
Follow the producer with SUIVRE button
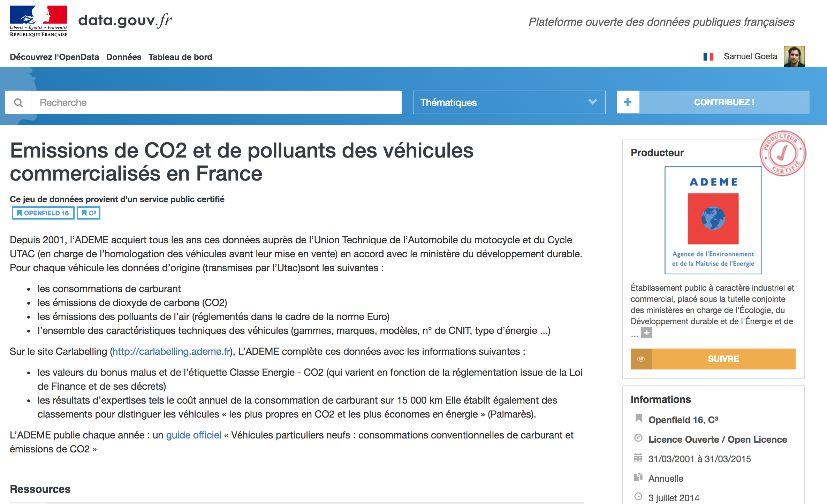(x=723, y=359)
